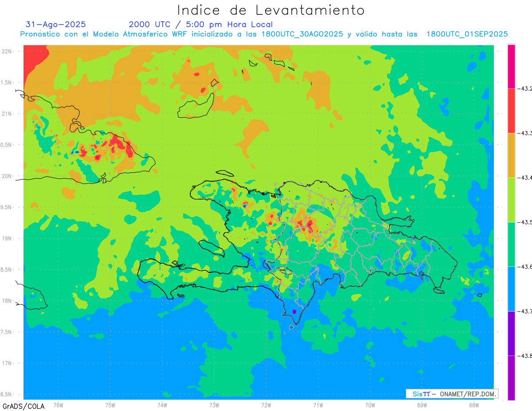Viewport: 532px width, 411px height.
Task: Click the '-43.8' legend value
Action: coord(525,356)
